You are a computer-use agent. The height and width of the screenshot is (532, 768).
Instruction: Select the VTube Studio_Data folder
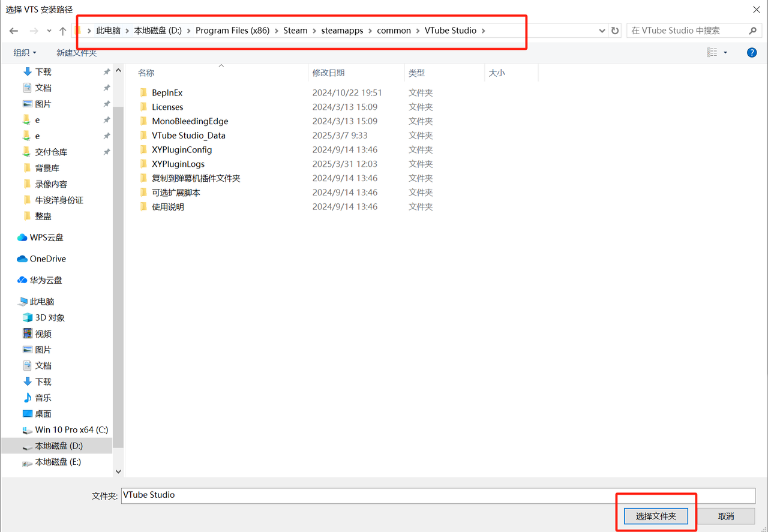click(x=188, y=136)
